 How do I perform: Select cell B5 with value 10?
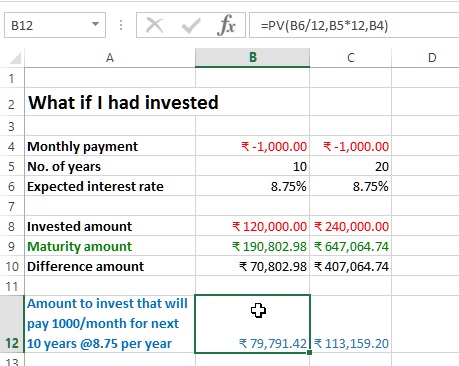pyautogui.click(x=253, y=166)
